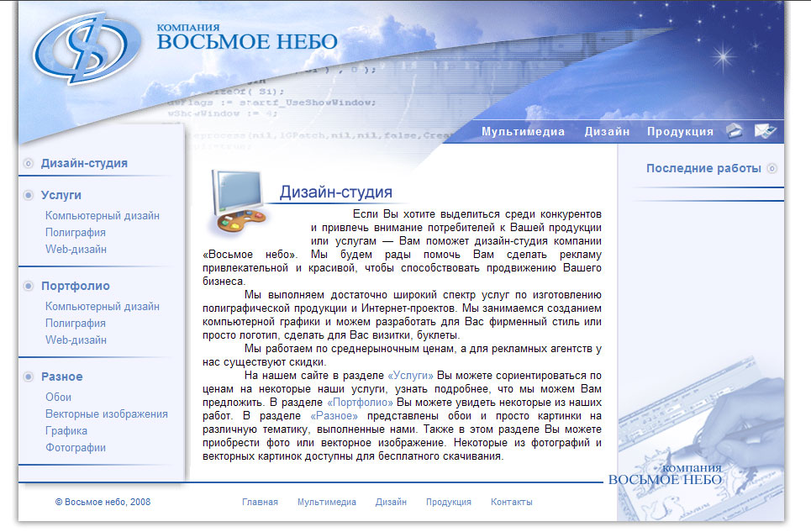Screen dimensions: 811x532
Task: Open the Дизайн-студия sidebar heading
Action: [84, 163]
